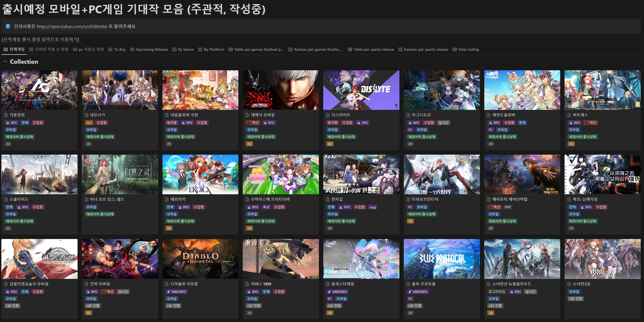
Task: Open Table per games finished tab
Action: [256, 49]
